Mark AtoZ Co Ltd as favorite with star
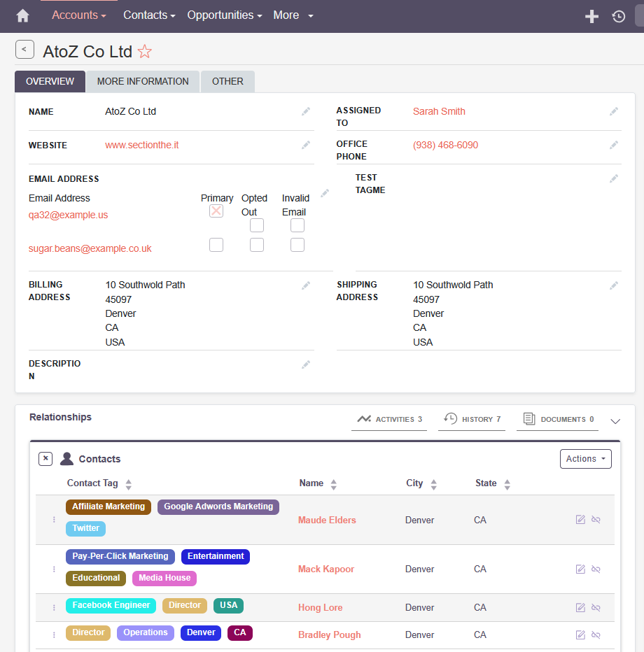Image resolution: width=644 pixels, height=652 pixels. pyautogui.click(x=145, y=51)
